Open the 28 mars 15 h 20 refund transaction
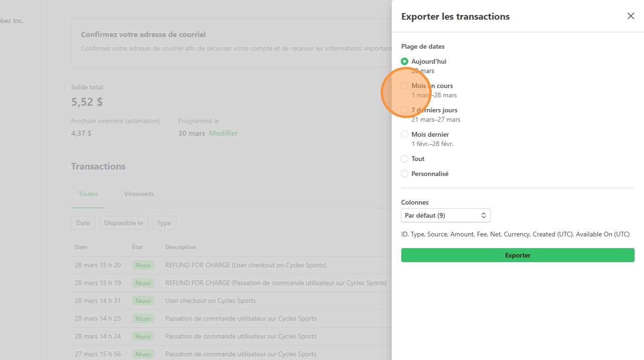Screen dimensions: 644x360 click(246, 265)
